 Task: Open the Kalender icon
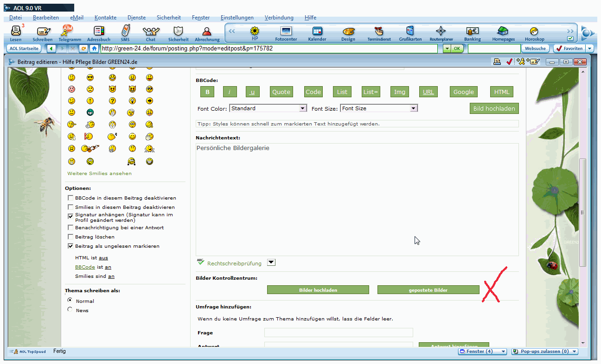pos(317,31)
